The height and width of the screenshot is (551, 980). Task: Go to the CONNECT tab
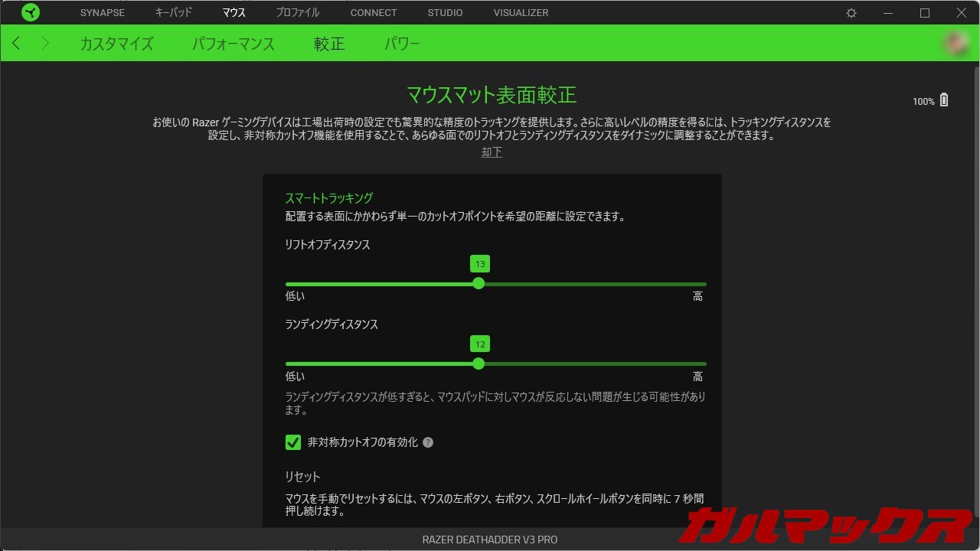point(374,13)
